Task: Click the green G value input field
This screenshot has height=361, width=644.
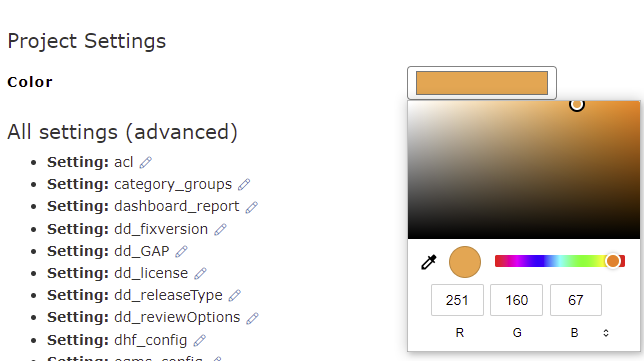Action: pos(516,300)
